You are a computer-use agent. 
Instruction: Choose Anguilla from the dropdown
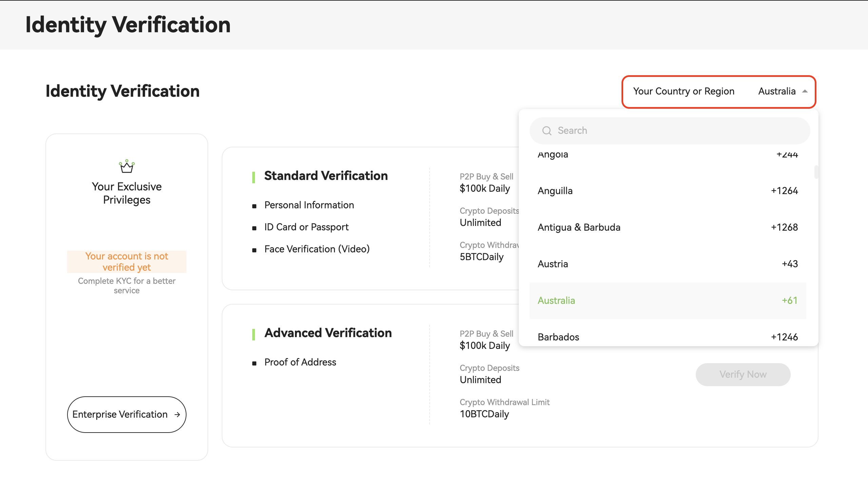(x=555, y=191)
